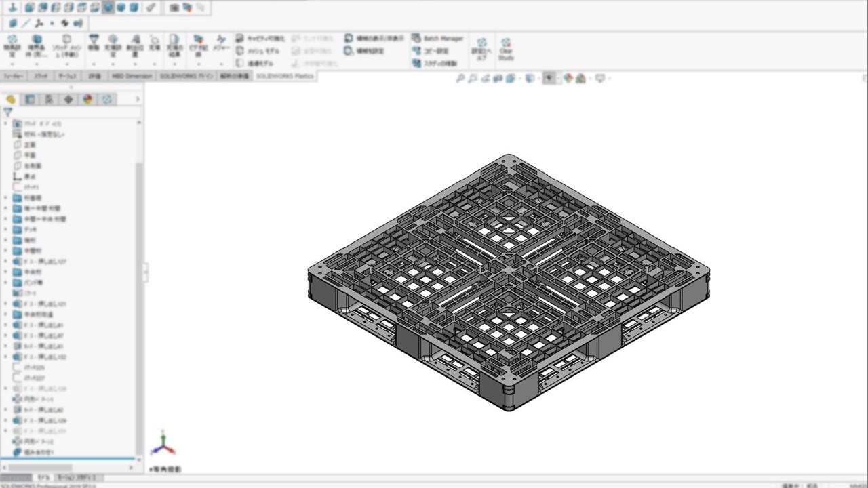This screenshot has height=488, width=868.
Task: Click the filter funnel icon in feature tree
Action: (x=7, y=113)
